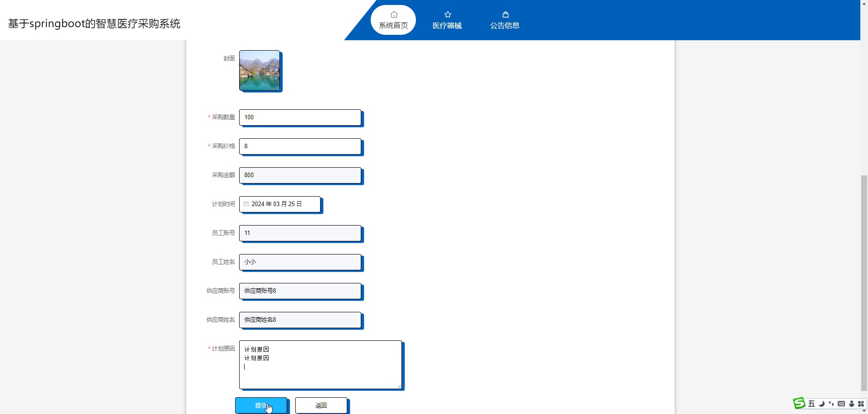
Task: Click the 封面 cover image thumbnail
Action: pos(259,71)
